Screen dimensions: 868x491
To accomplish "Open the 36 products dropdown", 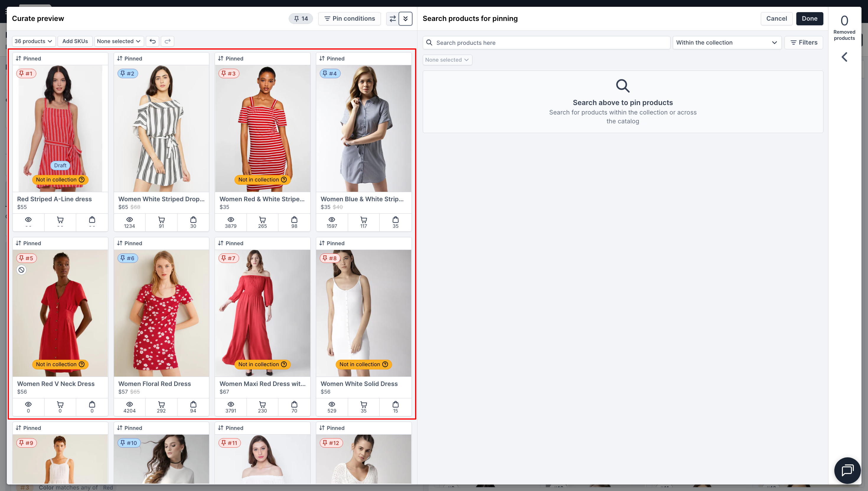I will pos(33,41).
